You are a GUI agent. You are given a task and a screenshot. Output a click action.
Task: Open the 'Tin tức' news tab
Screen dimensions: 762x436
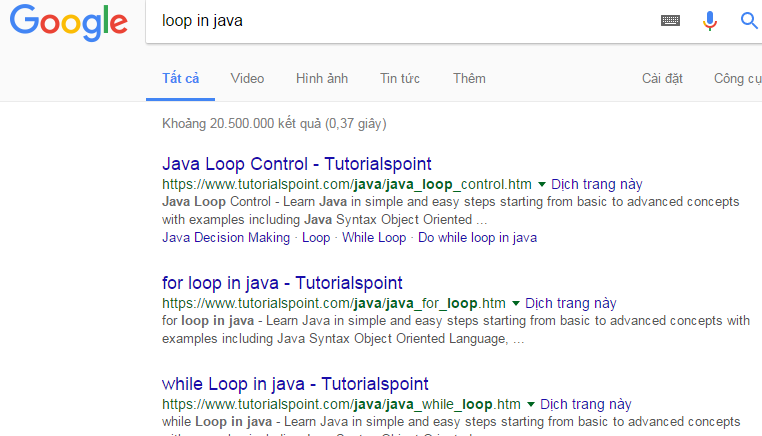(x=400, y=78)
